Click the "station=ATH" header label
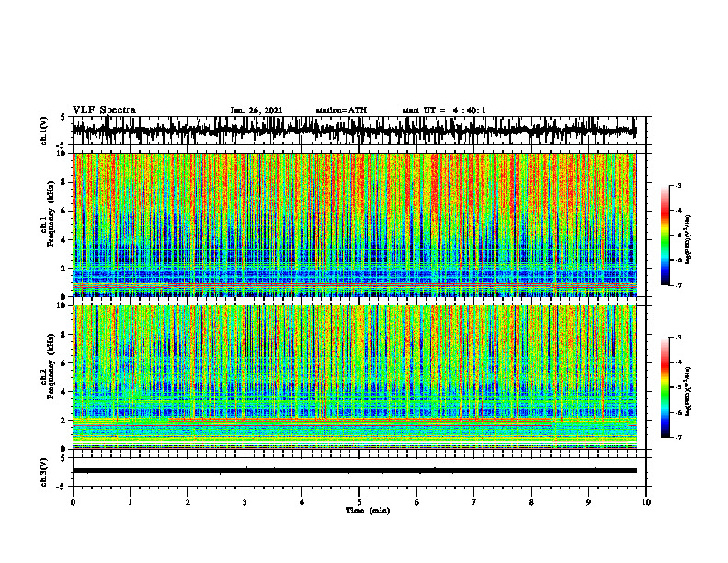 pos(341,110)
